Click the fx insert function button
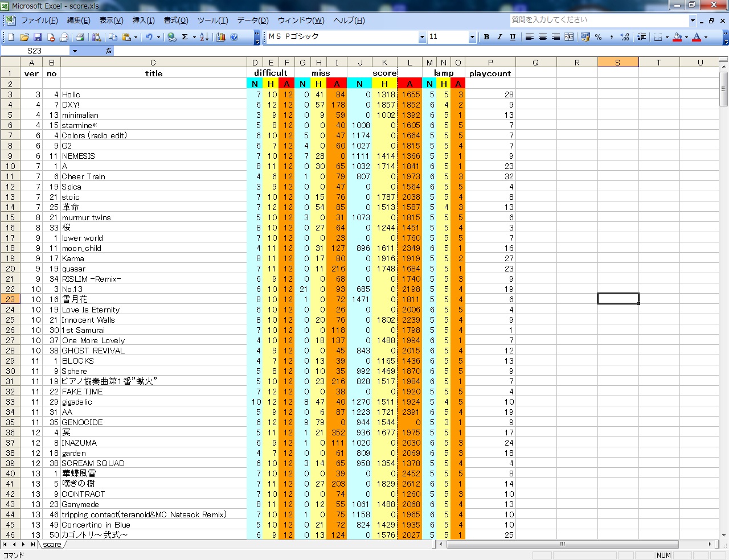The width and height of the screenshot is (729, 560). click(x=109, y=51)
